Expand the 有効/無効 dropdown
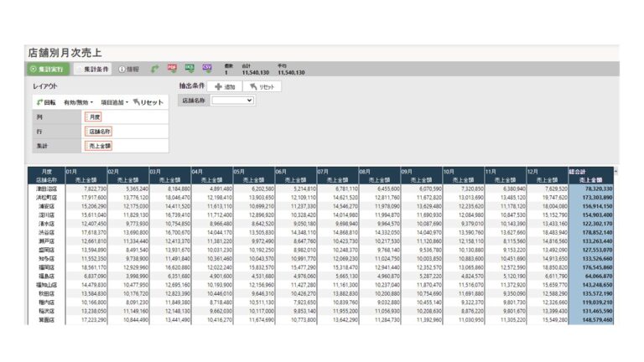644x362 pixels. coord(79,101)
